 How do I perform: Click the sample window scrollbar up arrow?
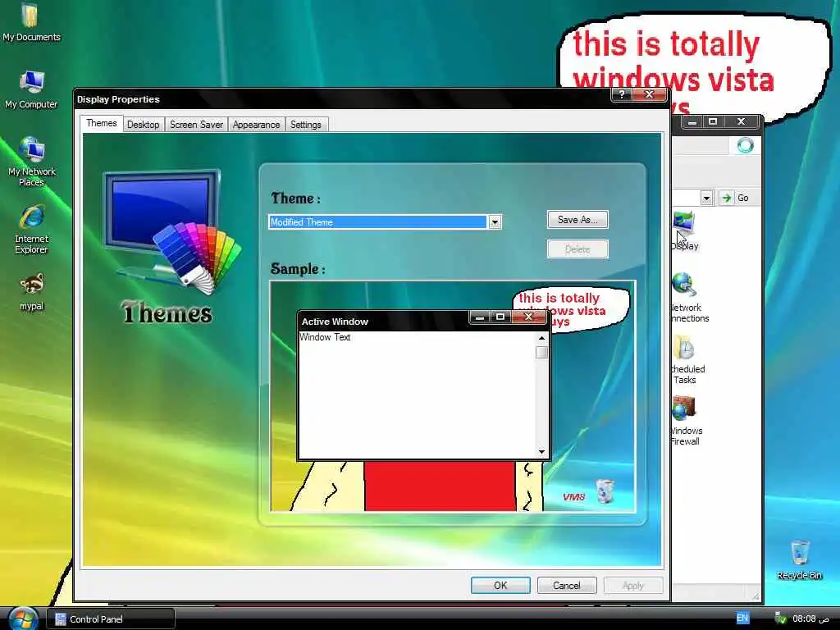click(541, 338)
